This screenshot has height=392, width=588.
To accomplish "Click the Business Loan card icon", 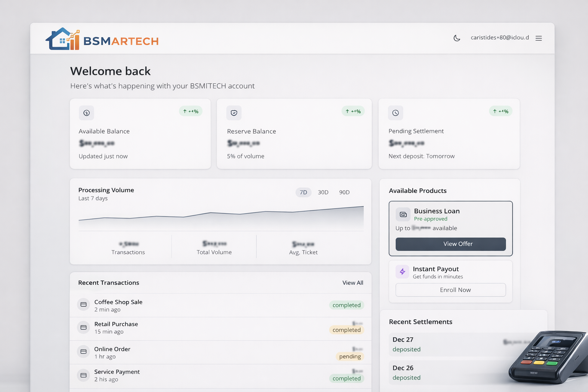I will coord(403,214).
